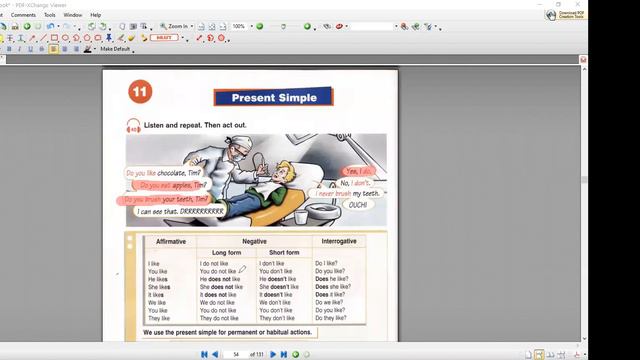Set view to actual size
Viewport: 640px width, 360px height.
point(201,27)
